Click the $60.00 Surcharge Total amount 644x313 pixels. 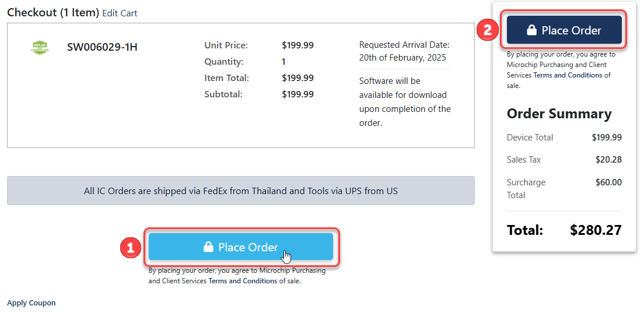608,182
